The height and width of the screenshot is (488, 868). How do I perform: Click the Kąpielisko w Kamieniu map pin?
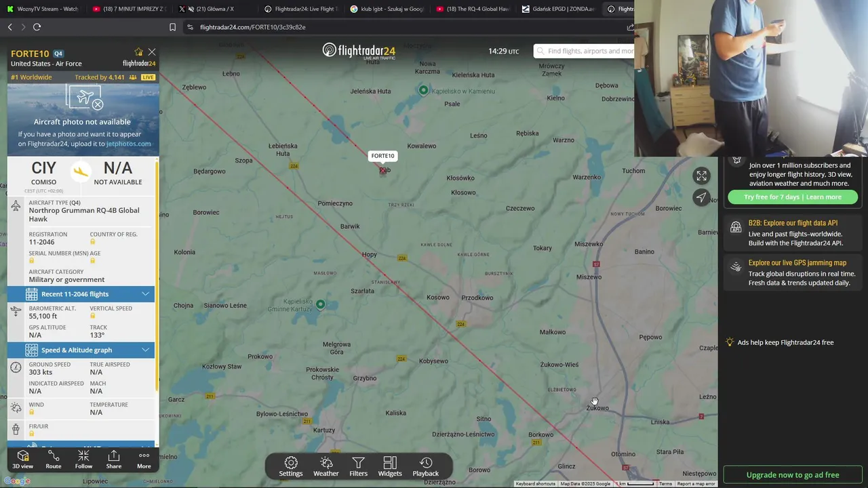tap(424, 90)
